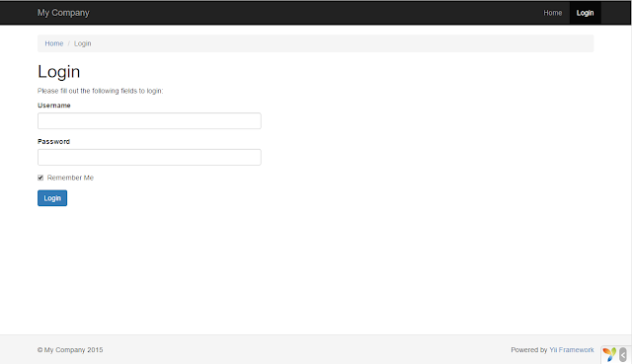Click the Login breadcrumb text
This screenshot has height=364, width=632.
(82, 43)
